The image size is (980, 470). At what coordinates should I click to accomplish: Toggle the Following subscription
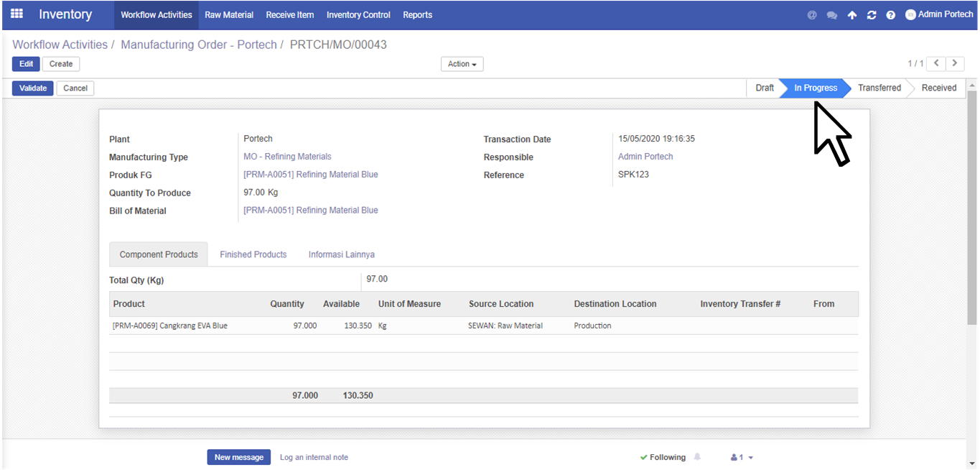pyautogui.click(x=663, y=457)
